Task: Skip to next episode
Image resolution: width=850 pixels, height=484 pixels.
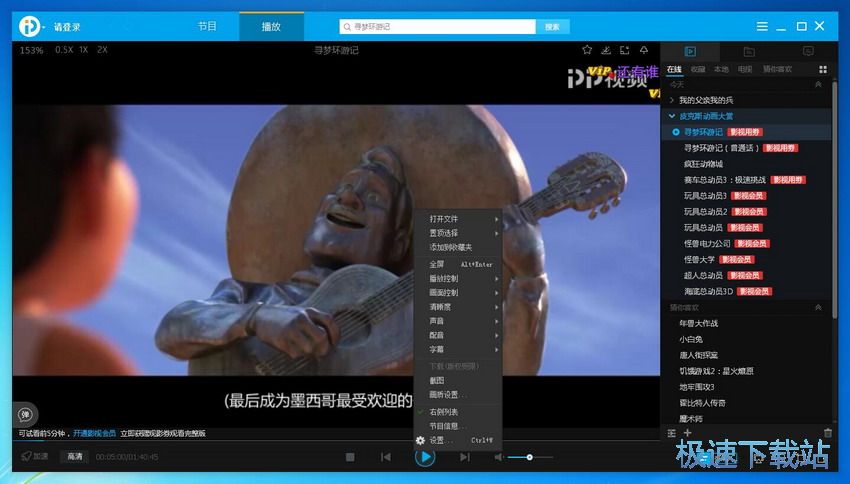Action: click(x=465, y=457)
